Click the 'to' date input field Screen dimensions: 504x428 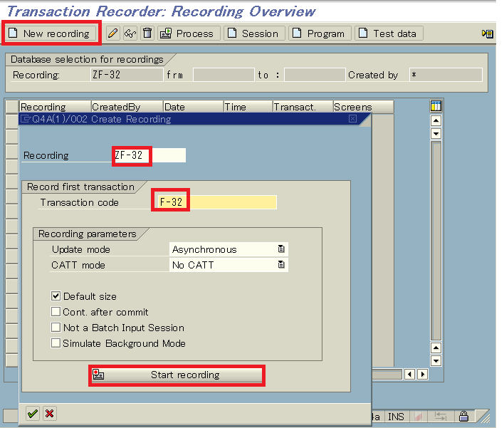[x=315, y=75]
